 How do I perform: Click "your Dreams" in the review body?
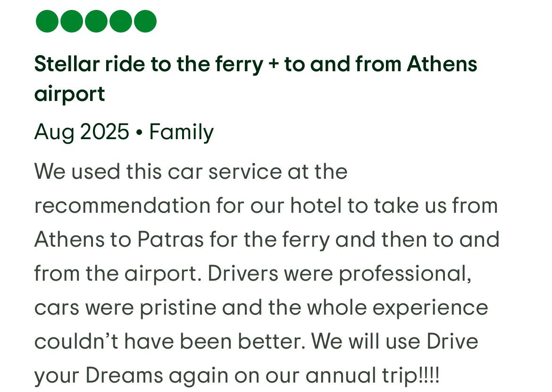99,376
